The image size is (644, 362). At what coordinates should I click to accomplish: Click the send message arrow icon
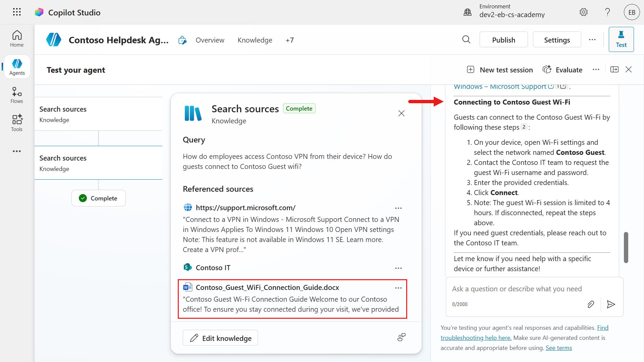coord(611,304)
